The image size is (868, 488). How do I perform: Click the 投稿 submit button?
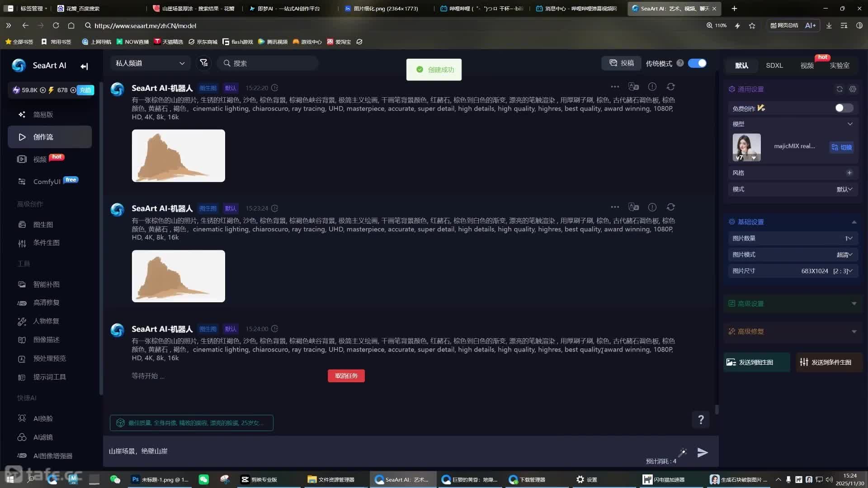click(621, 63)
